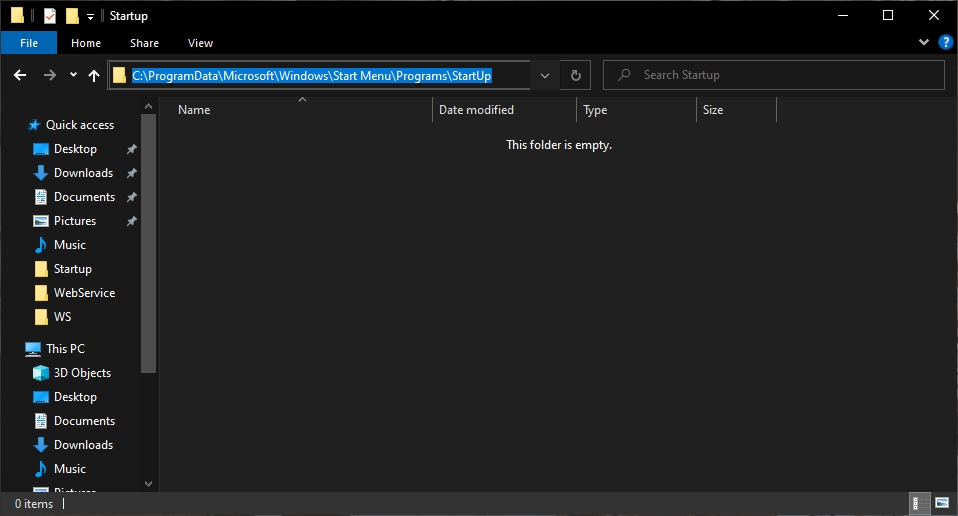
Task: Click inside the Search Startup box
Action: 780,75
